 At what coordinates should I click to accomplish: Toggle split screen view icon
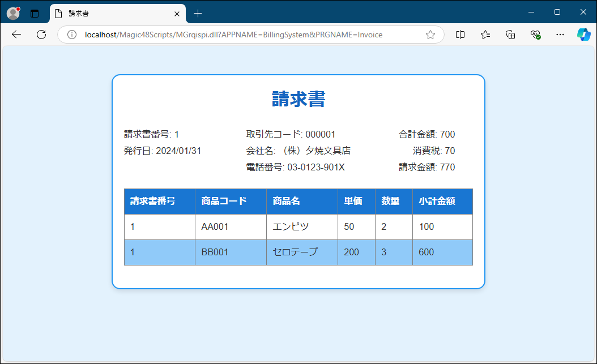coord(460,35)
